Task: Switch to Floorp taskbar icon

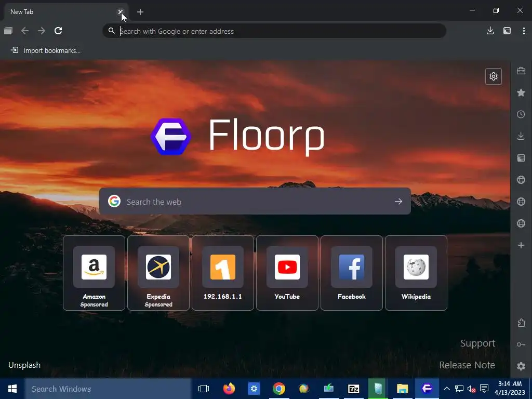Action: click(x=427, y=389)
